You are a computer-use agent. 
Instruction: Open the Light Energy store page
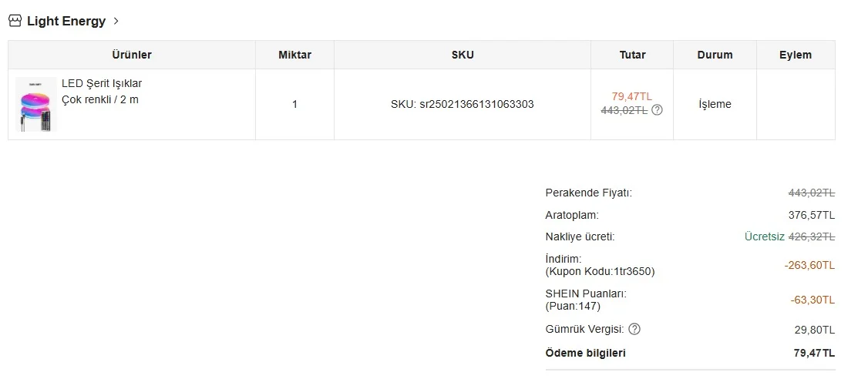click(66, 21)
